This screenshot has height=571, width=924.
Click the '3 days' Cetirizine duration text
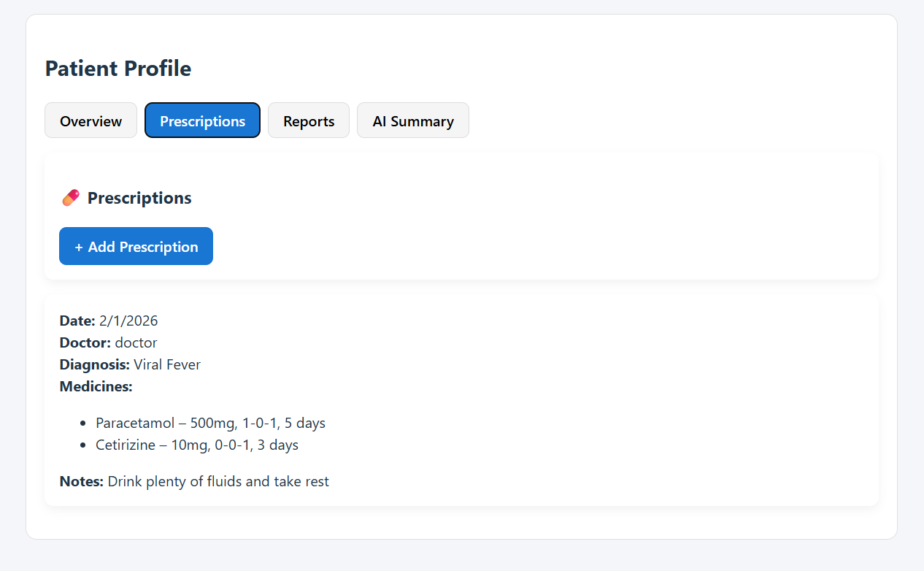278,445
